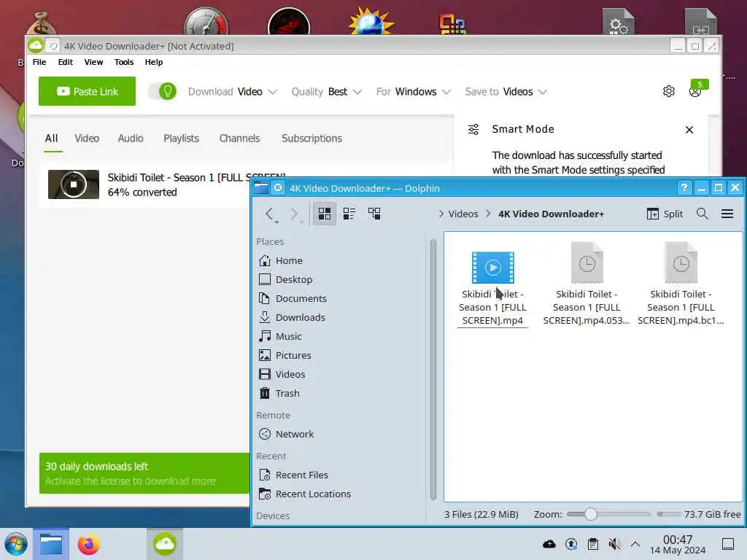Select the temporary file ending .mp4.bc1...
The image size is (747, 560).
(681, 285)
